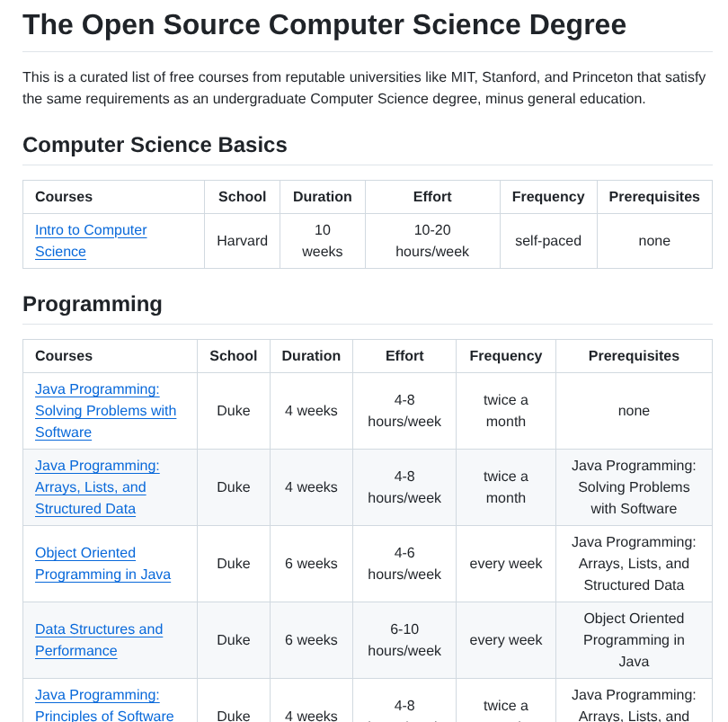The height and width of the screenshot is (722, 728).
Task: Click the Computer Science Basics heading
Action: [155, 145]
